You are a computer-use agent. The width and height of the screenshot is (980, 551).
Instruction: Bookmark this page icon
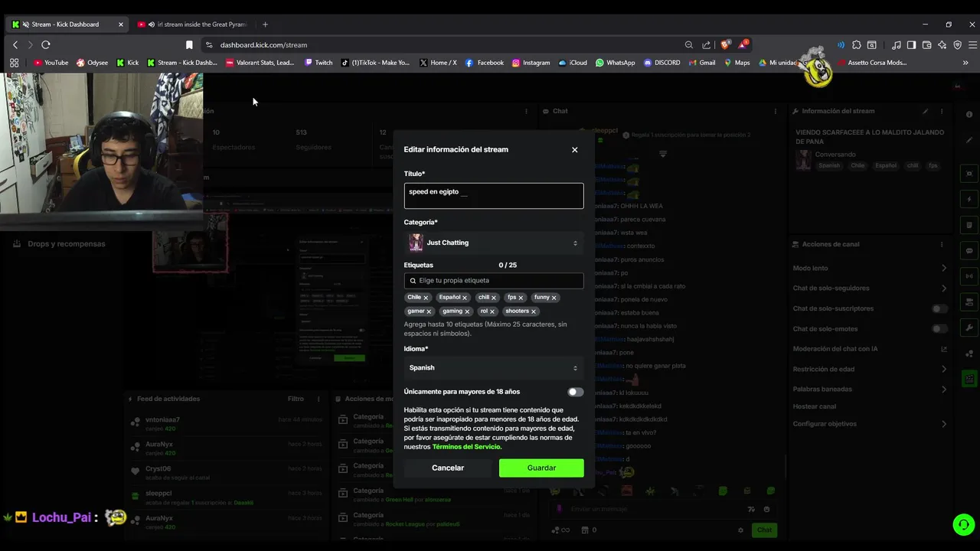(x=189, y=45)
